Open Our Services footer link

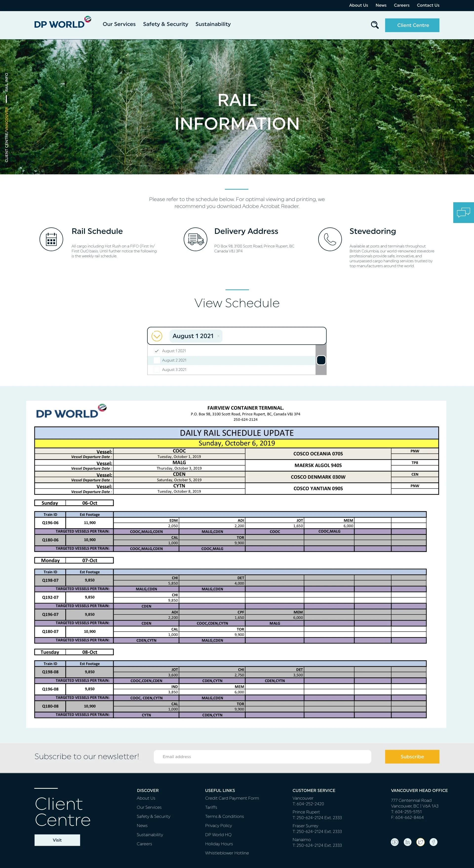[x=149, y=807]
